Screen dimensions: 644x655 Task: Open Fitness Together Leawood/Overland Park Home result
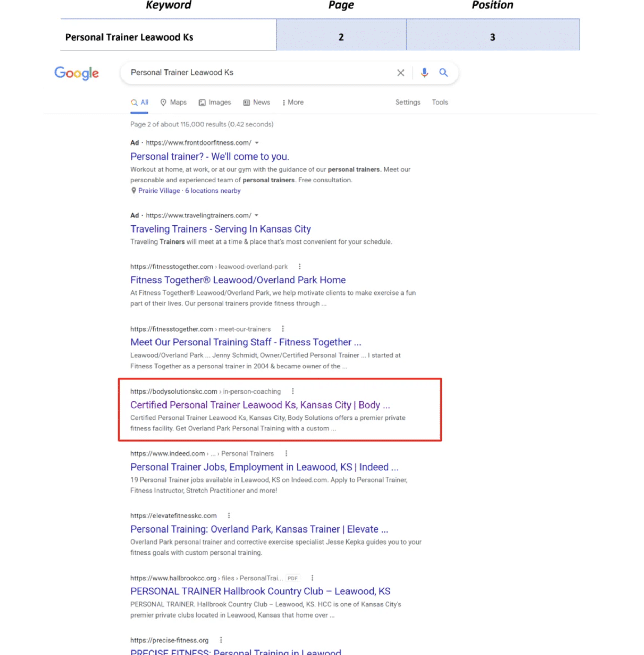tap(238, 280)
